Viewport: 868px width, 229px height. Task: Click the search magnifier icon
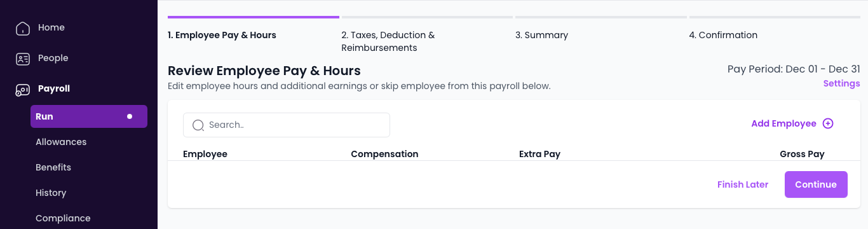click(x=198, y=125)
